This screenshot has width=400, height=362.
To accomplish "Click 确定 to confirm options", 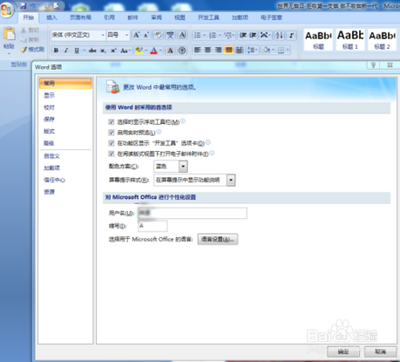I will coord(343,352).
